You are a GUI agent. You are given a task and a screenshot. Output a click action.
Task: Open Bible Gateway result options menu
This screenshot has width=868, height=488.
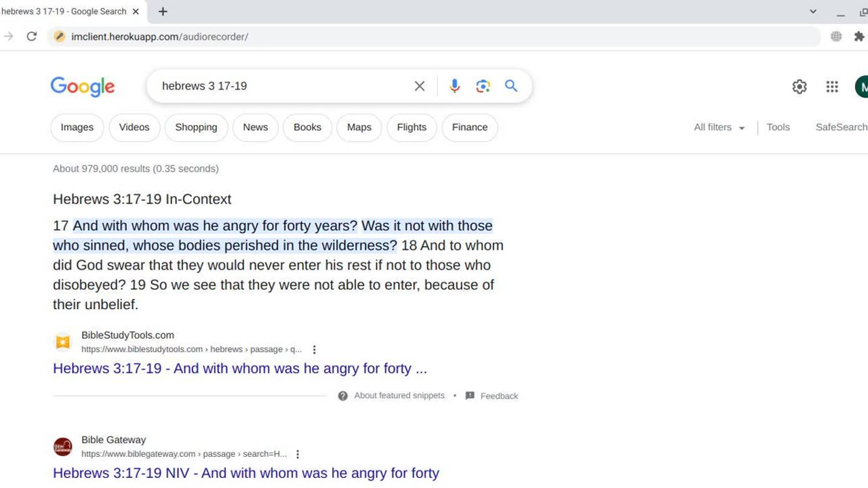click(298, 454)
